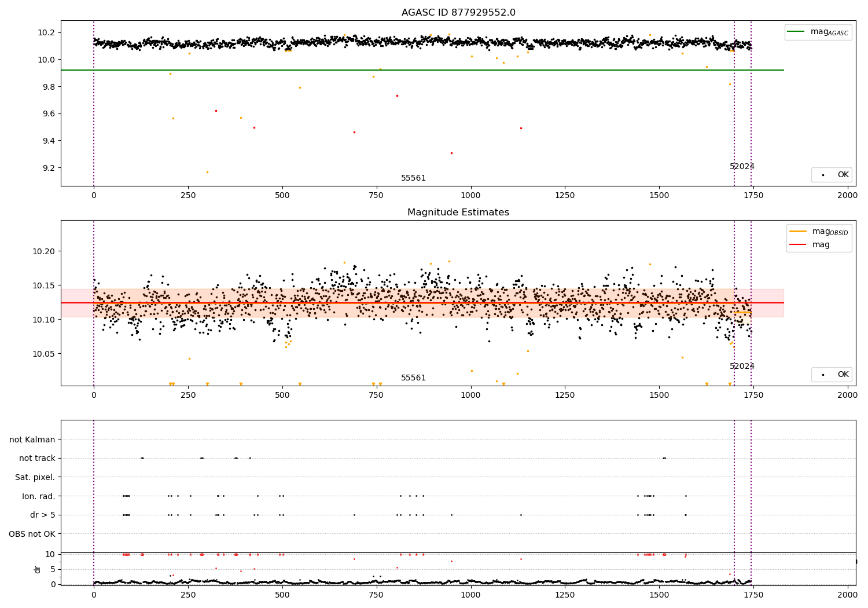Click the '10.20' y-axis tick in middle plot
This screenshot has width=868, height=608.
pos(44,251)
